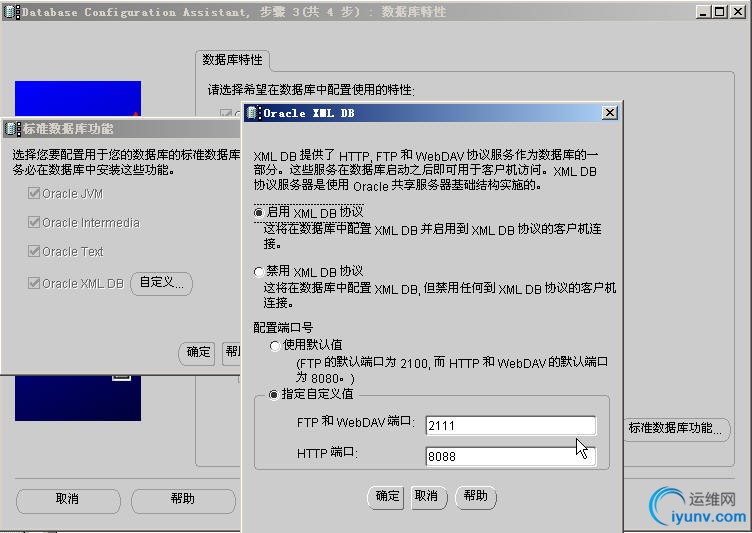Confirm with 确定 in Oracle XML DB dialog

(x=387, y=497)
